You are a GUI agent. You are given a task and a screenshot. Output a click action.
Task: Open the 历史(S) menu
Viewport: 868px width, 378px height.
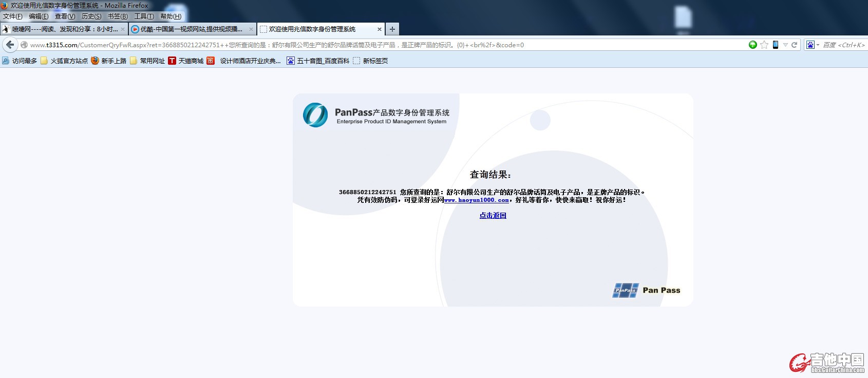point(91,16)
